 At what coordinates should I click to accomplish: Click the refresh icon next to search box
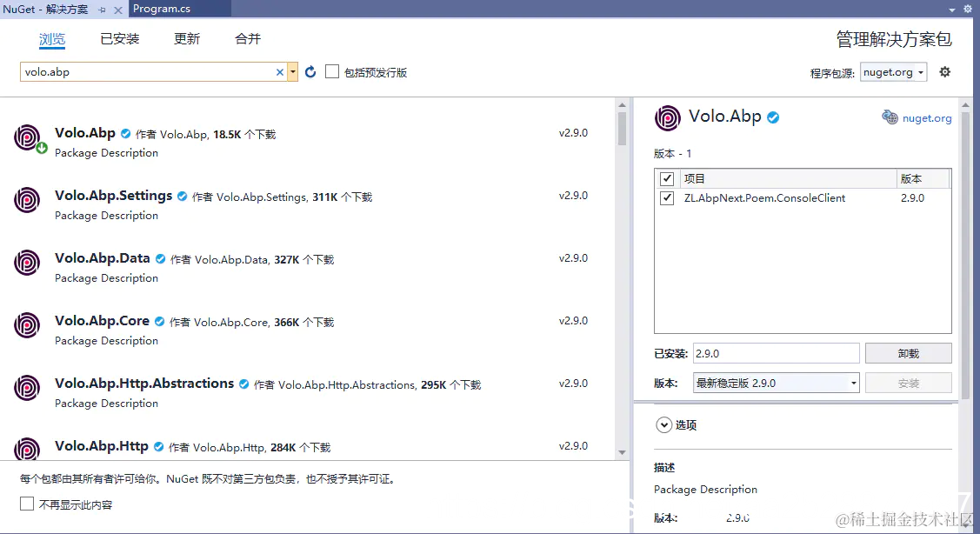[x=310, y=71]
